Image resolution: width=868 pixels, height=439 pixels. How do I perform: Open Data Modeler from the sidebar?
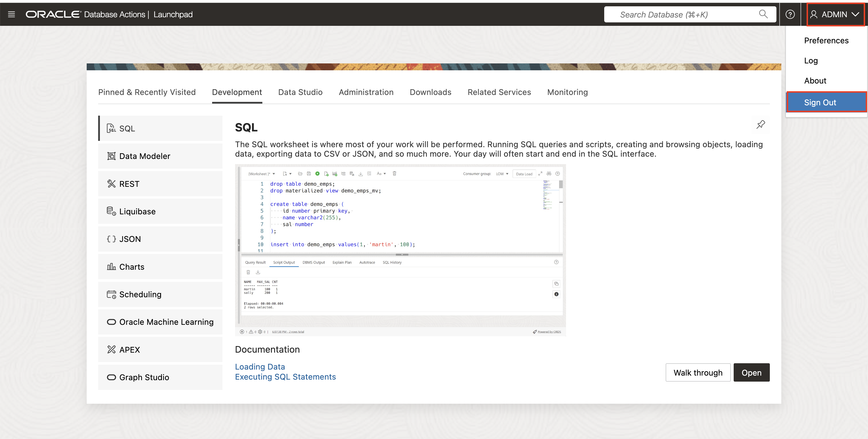(160, 156)
